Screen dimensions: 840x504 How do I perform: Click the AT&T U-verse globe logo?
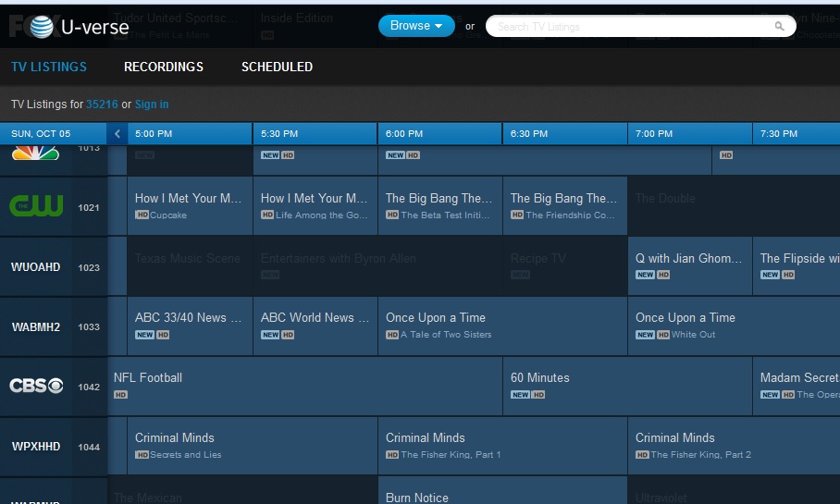click(42, 27)
